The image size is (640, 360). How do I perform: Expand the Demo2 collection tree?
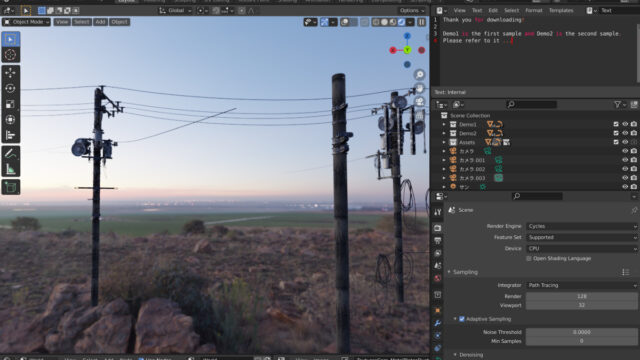(x=444, y=133)
